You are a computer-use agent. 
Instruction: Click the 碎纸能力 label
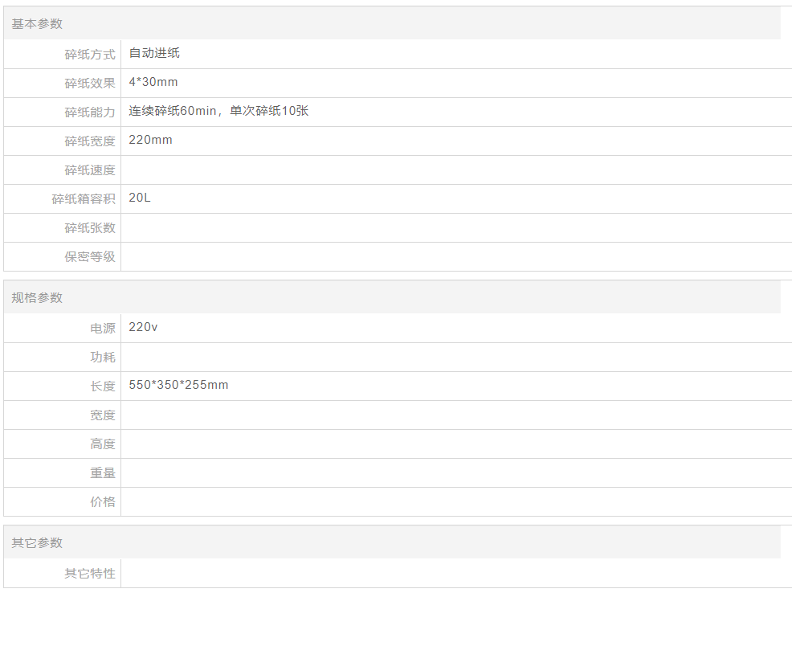[90, 112]
